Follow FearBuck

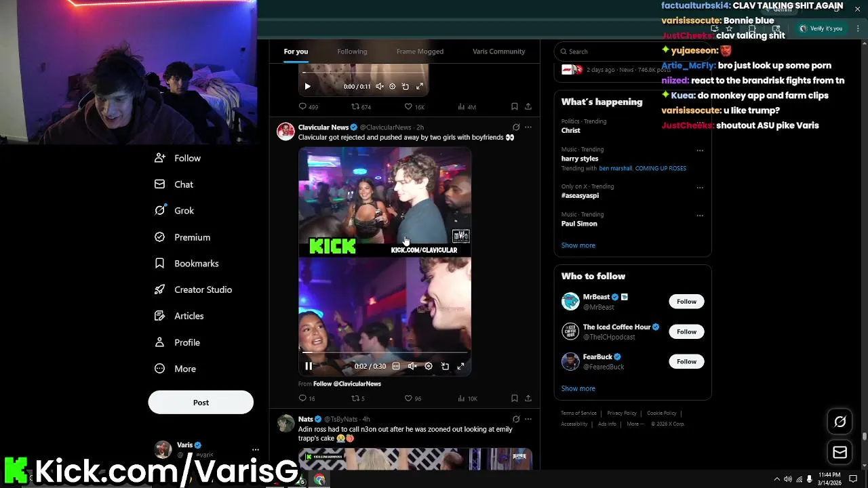tap(686, 361)
